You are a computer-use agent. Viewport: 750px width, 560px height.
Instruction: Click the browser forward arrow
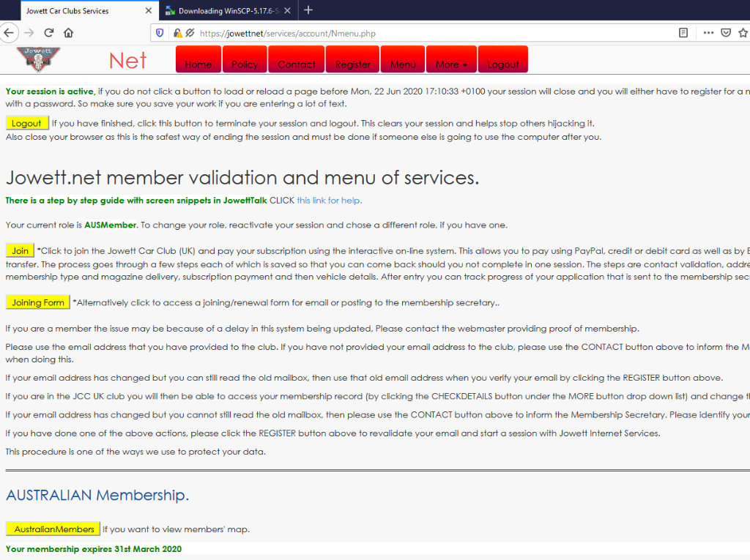[29, 33]
